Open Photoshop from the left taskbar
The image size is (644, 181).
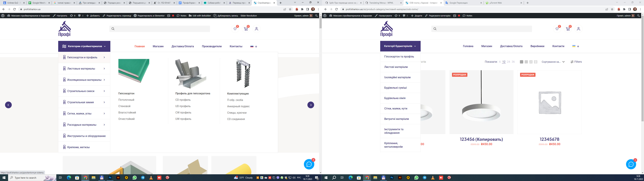110,178
